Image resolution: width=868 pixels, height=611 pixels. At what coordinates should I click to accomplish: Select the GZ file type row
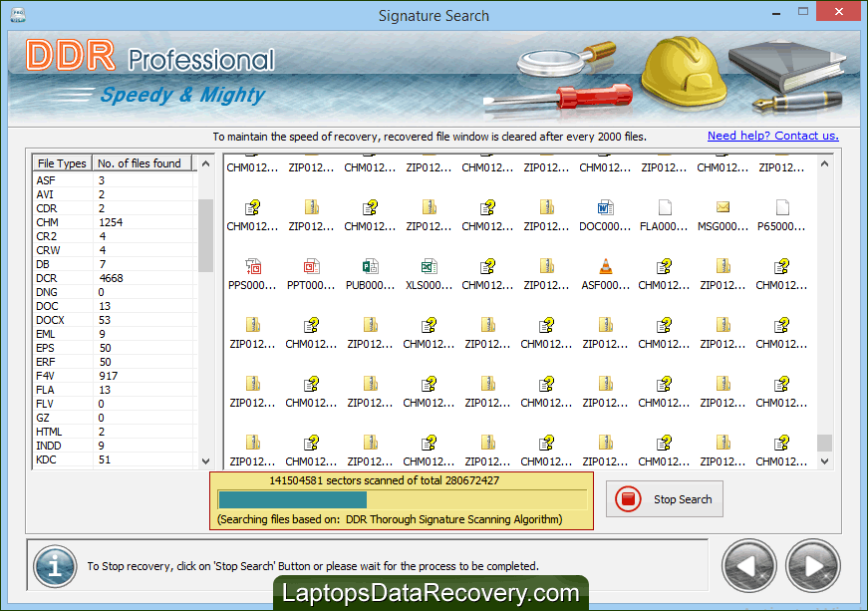tap(115, 418)
